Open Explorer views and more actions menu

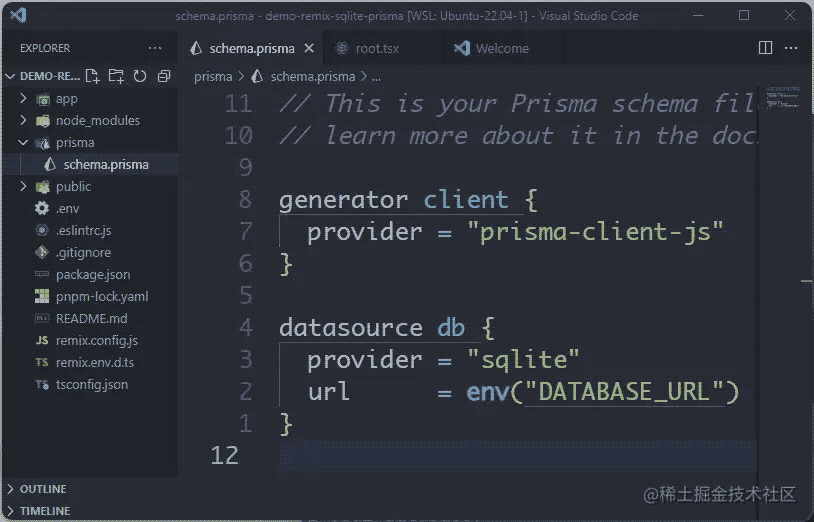coord(155,48)
